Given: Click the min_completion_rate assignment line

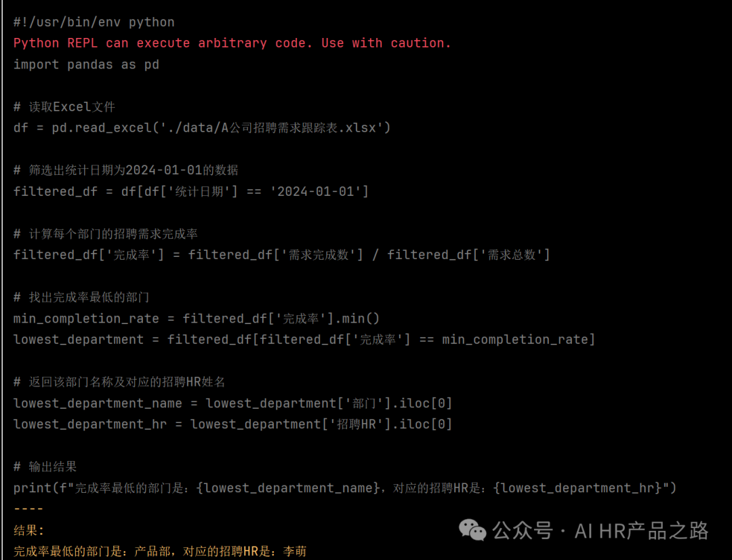Looking at the screenshot, I should [196, 319].
